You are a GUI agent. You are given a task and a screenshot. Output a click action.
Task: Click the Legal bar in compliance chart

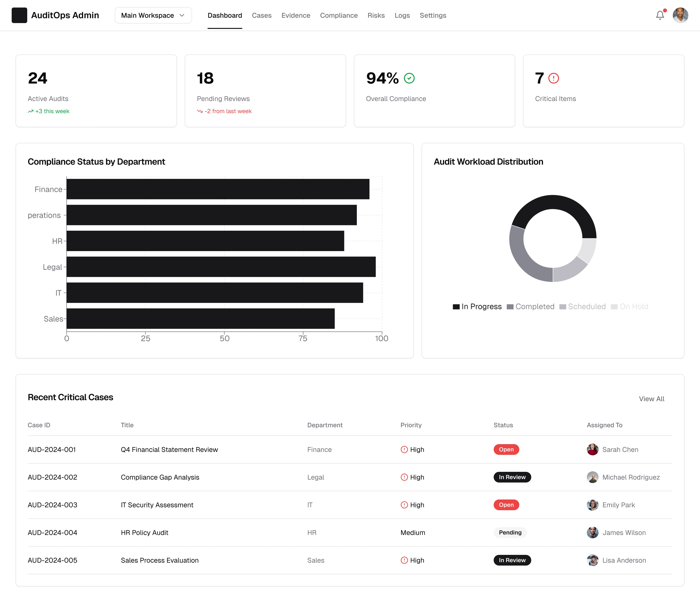tap(221, 267)
